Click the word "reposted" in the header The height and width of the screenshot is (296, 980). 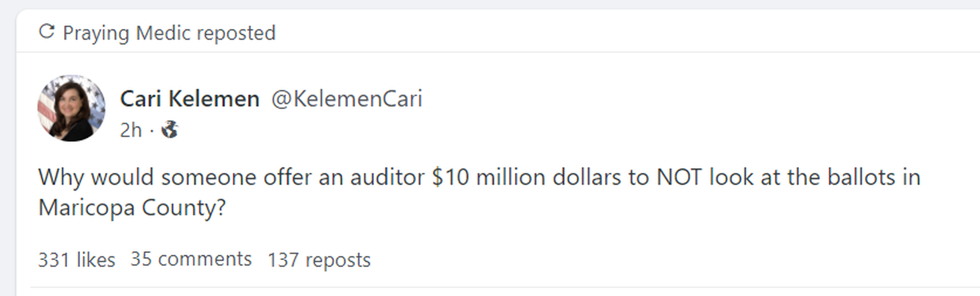tap(236, 33)
